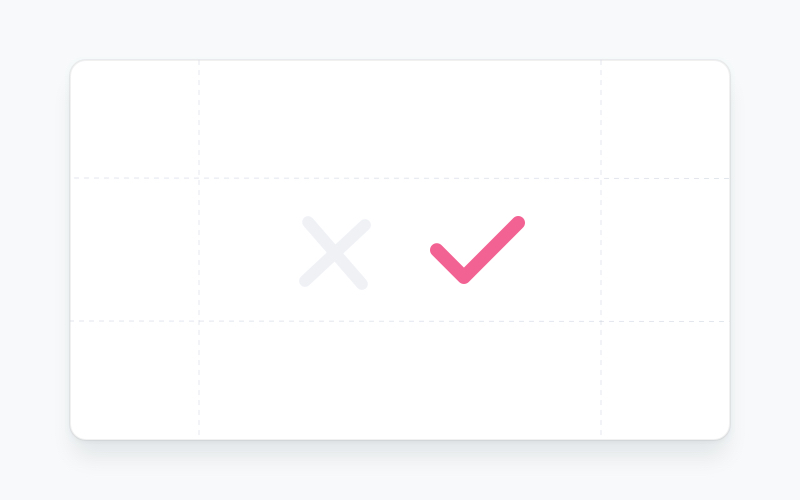This screenshot has width=800, height=500.
Task: Click the empty space between the X and checkmark
Action: (400, 252)
